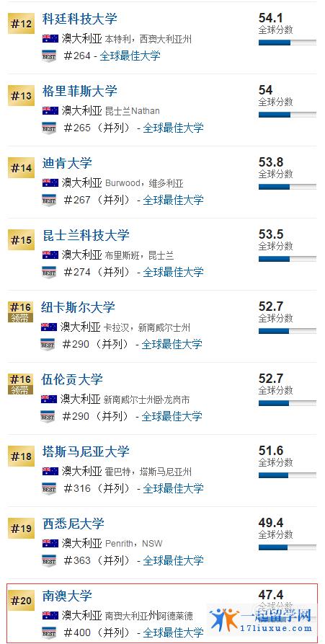Click the score bar for 54.1
Screen dimensions: 325x644
click(x=288, y=43)
